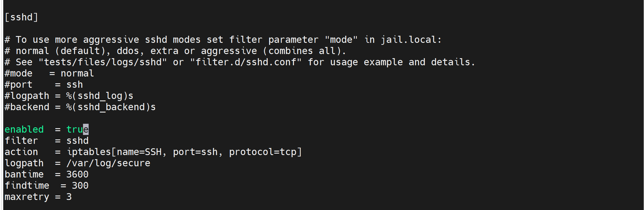
Task: Click the maxretry value 3
Action: pyautogui.click(x=69, y=197)
